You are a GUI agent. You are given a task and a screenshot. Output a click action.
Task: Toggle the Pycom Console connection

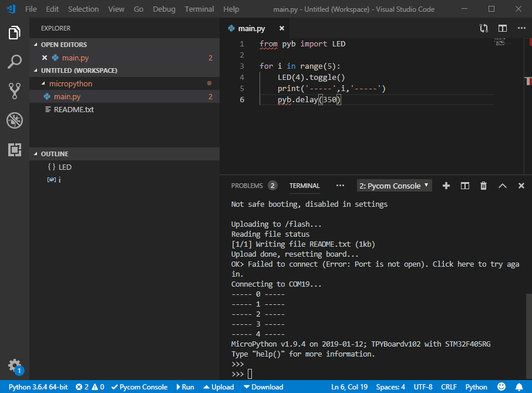pos(139,387)
